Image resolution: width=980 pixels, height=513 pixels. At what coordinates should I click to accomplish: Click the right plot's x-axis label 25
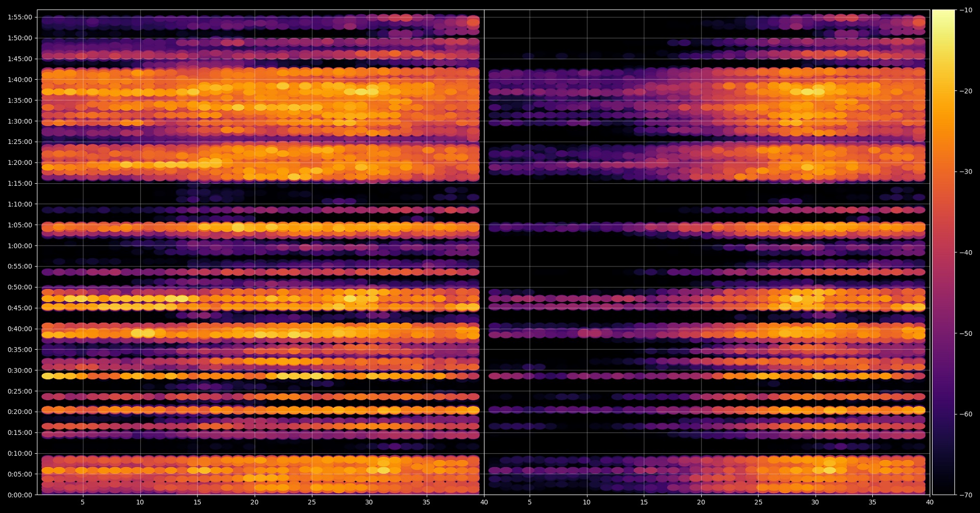coord(758,502)
